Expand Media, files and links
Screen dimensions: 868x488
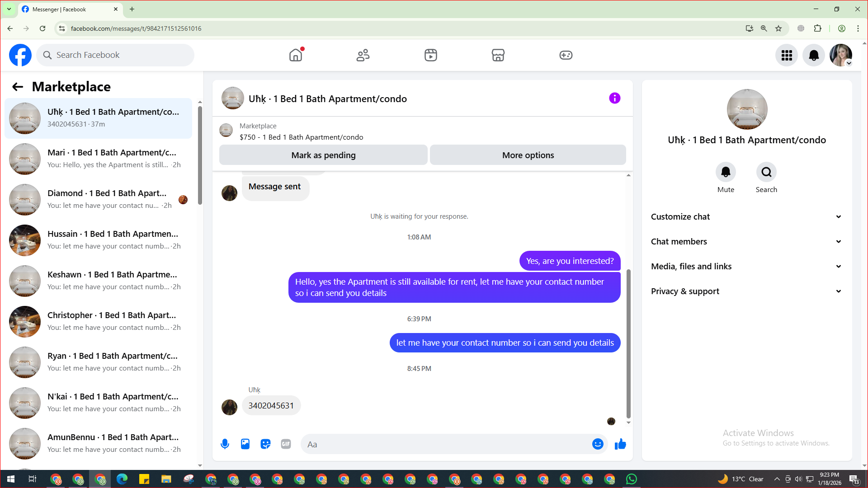(x=746, y=267)
